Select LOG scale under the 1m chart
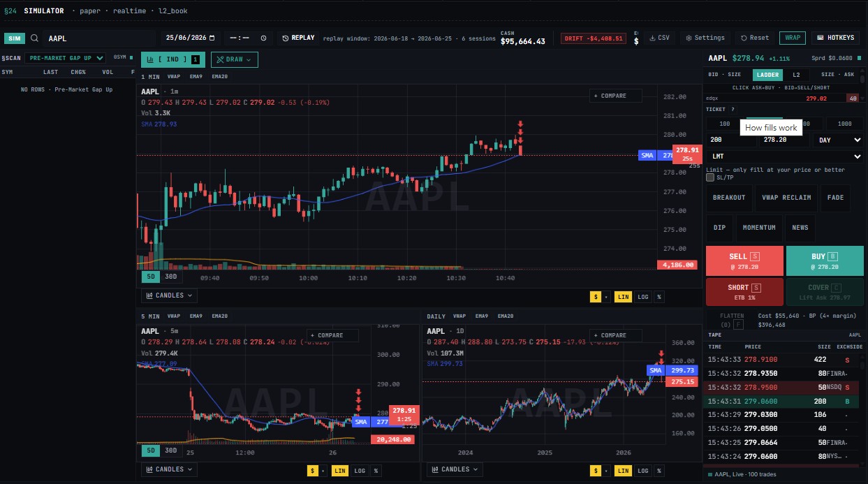 [x=643, y=297]
